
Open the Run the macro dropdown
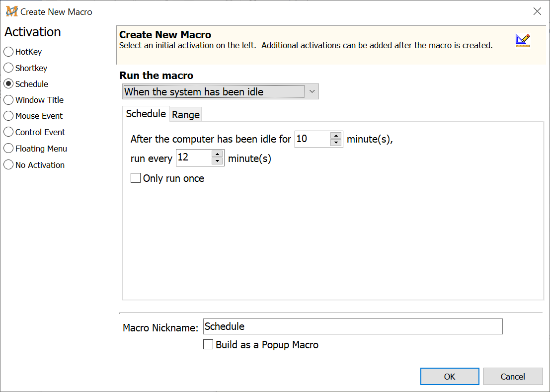tap(220, 92)
